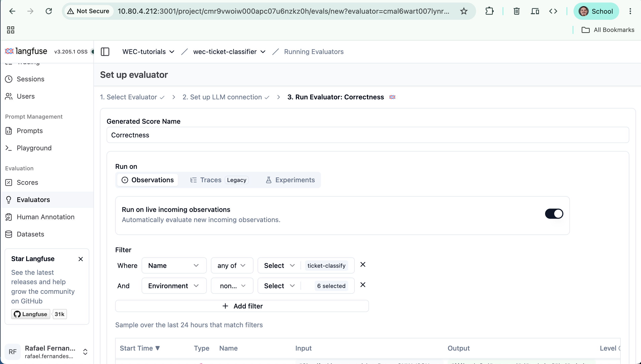
Task: Click the code brackets extension icon
Action: pos(553,11)
